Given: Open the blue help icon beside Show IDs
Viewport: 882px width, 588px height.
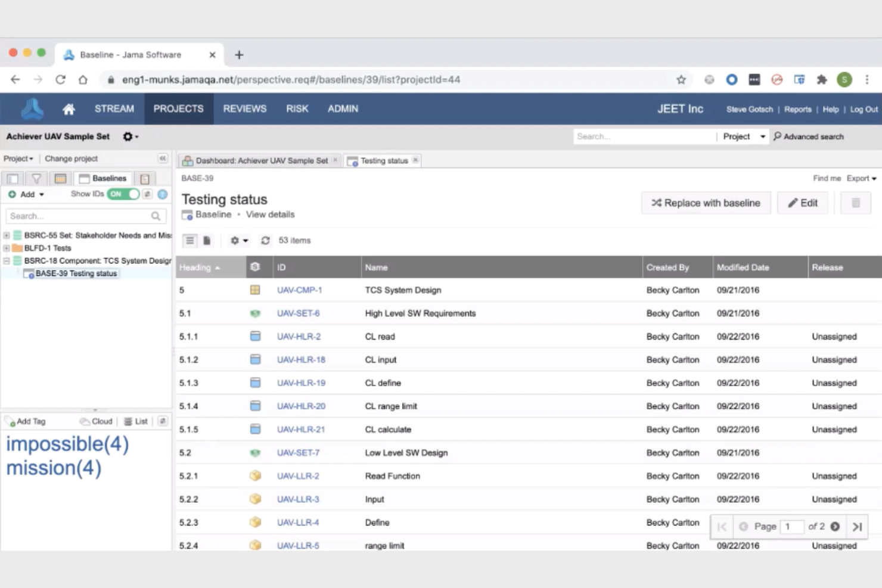Looking at the screenshot, I should click(x=163, y=194).
